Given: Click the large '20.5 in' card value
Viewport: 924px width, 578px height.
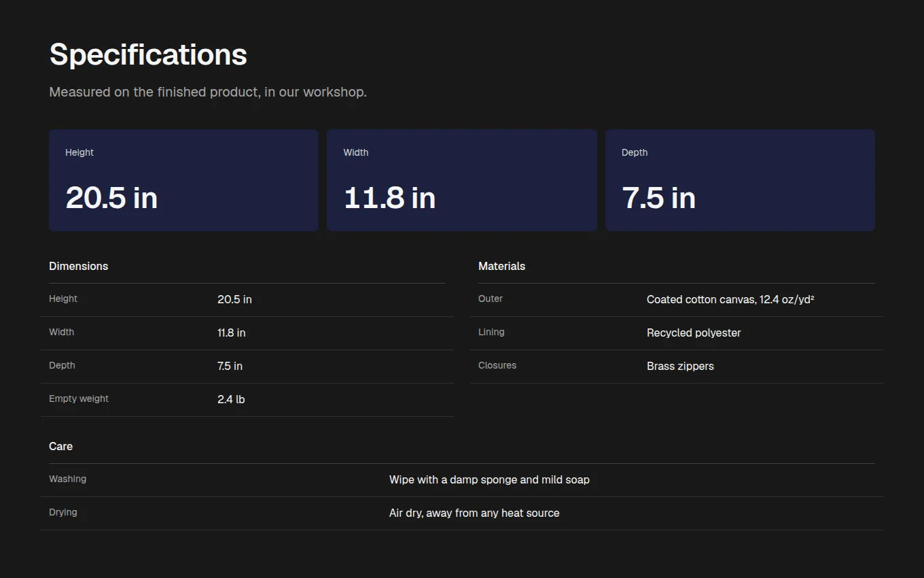Looking at the screenshot, I should click(x=111, y=198).
